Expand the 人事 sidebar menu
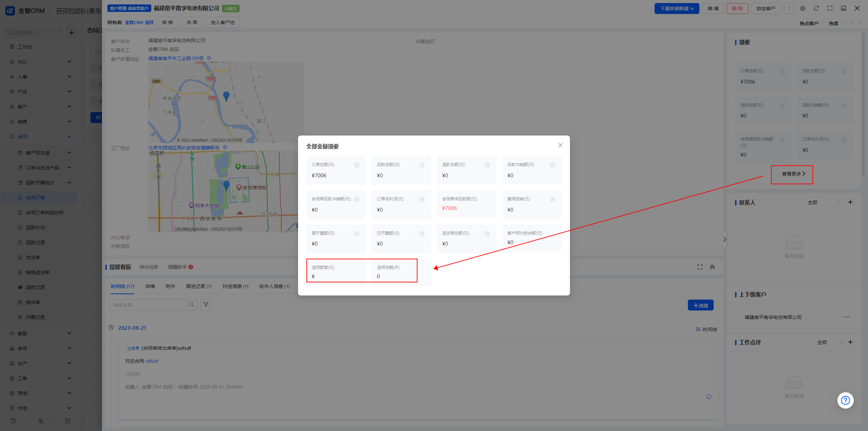This screenshot has height=431, width=868. (x=41, y=77)
